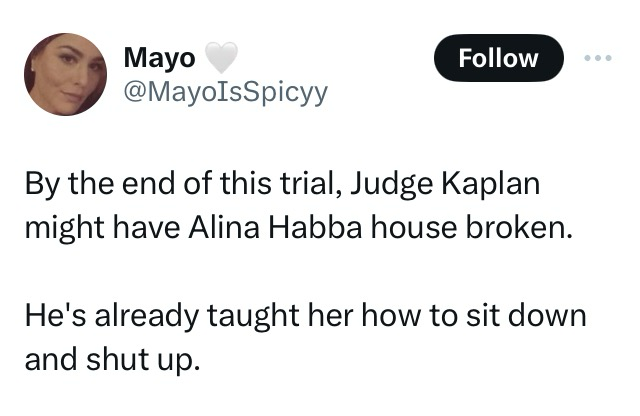Click the last line 'and shut up.'
The height and width of the screenshot is (416, 640).
(113, 360)
